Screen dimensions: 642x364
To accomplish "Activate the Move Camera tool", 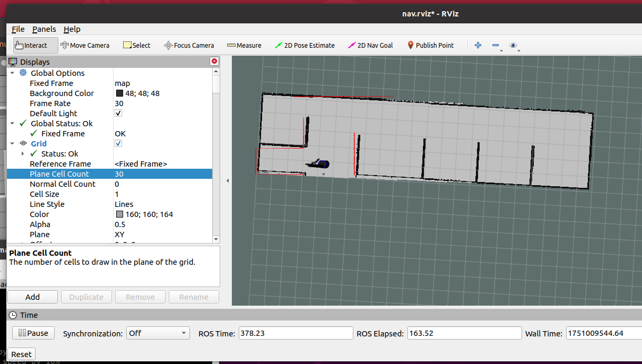I will [85, 45].
